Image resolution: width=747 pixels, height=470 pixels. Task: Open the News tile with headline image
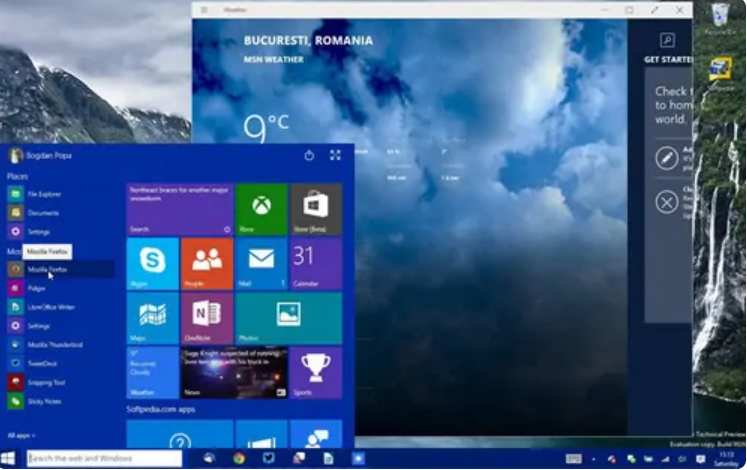click(x=234, y=372)
